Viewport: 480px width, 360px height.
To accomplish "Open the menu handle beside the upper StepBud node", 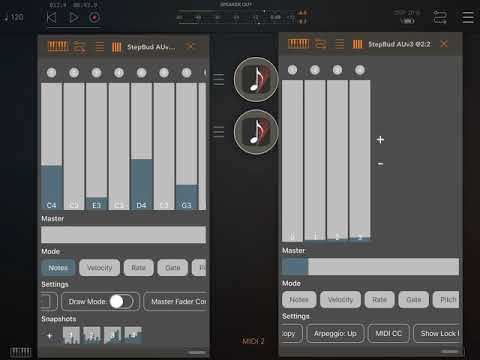I will tap(219, 79).
